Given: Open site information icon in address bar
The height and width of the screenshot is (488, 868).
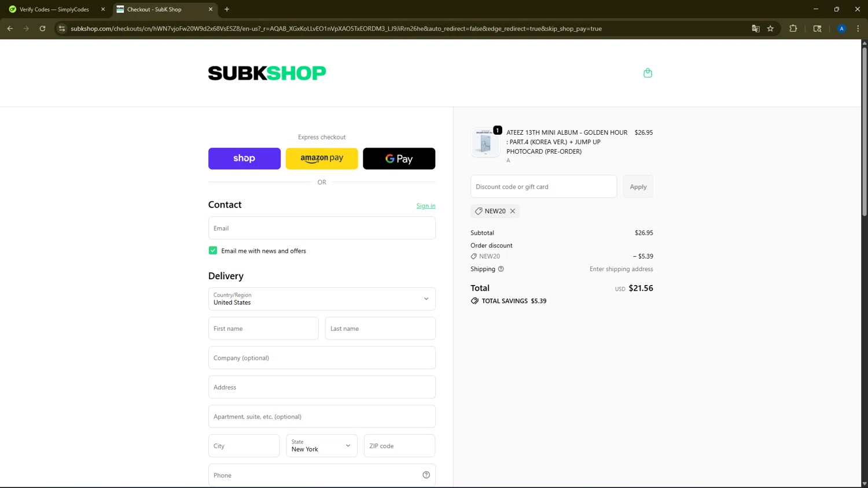Looking at the screenshot, I should [x=62, y=28].
